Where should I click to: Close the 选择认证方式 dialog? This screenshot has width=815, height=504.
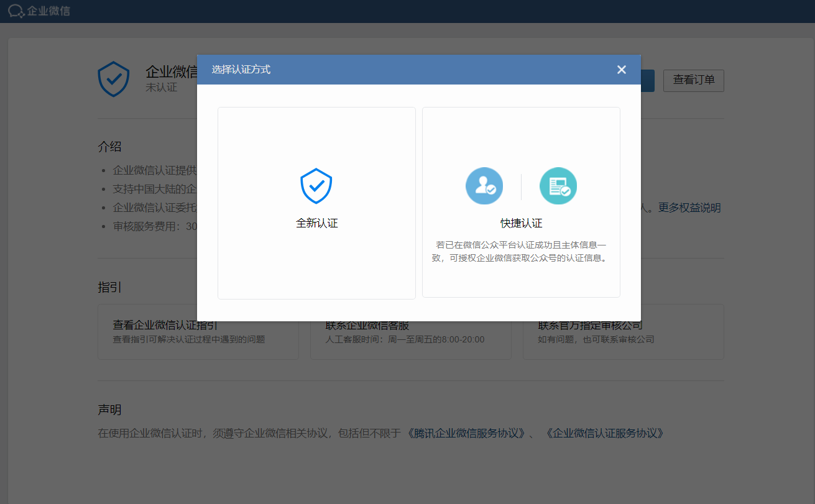[622, 70]
